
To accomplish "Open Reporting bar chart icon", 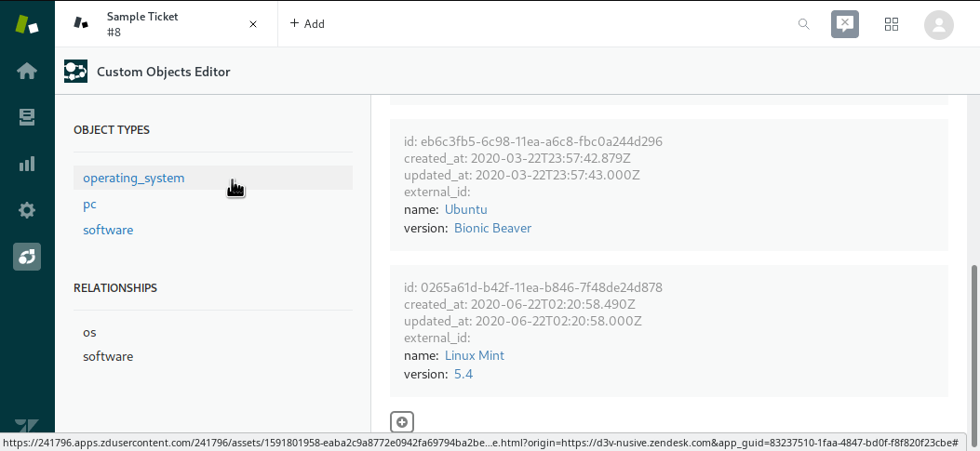I will coord(27,164).
